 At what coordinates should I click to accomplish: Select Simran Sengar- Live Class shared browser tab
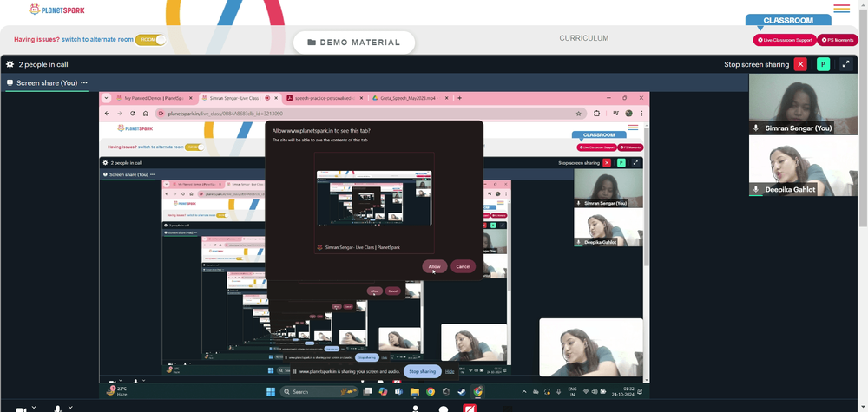(240, 98)
